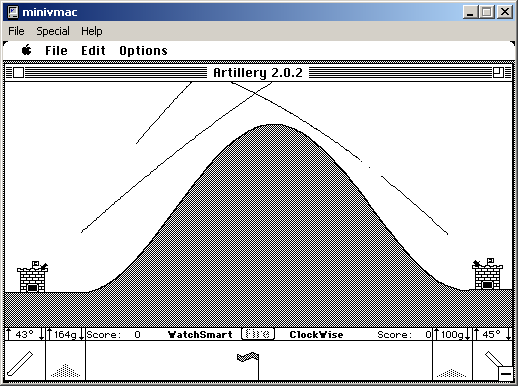
Task: Decrease left powder charge with down arrow beside 164g
Action: (82, 334)
